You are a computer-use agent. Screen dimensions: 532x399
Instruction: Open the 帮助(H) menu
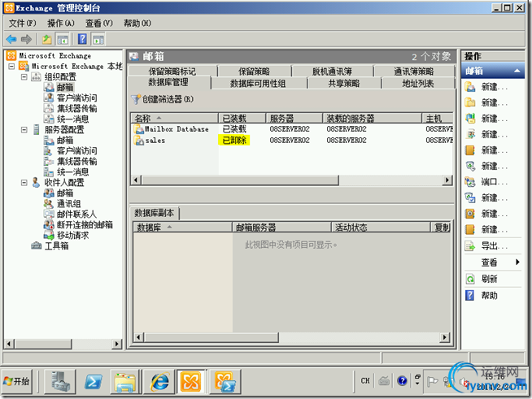pyautogui.click(x=137, y=23)
